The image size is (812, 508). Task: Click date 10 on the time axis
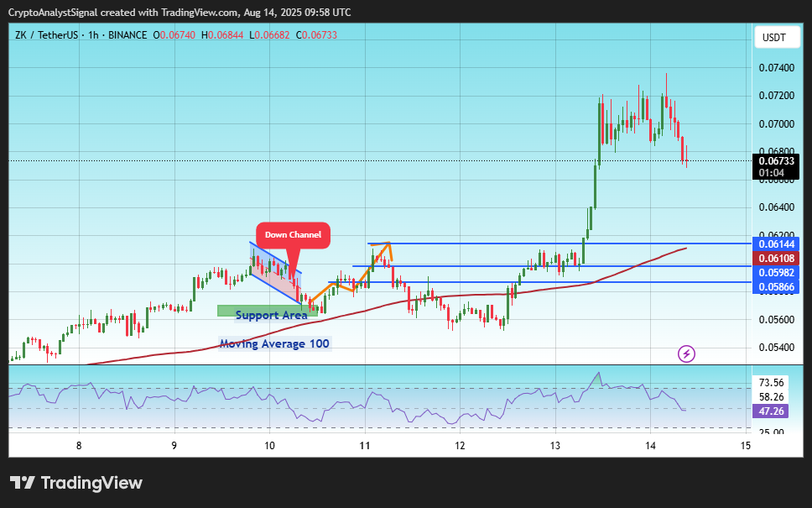pyautogui.click(x=269, y=445)
